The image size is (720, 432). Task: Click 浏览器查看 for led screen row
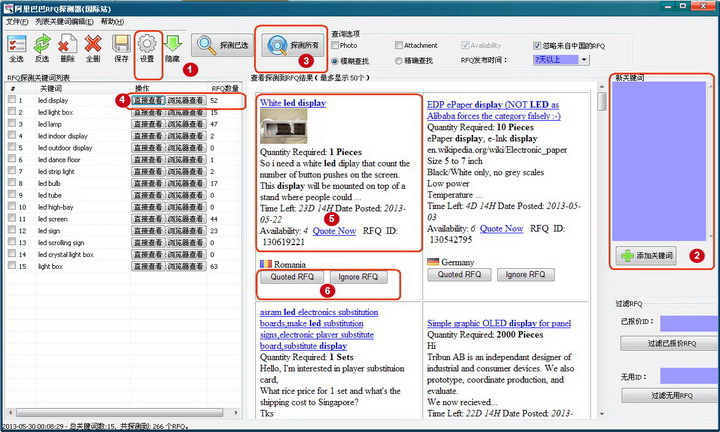(x=186, y=219)
